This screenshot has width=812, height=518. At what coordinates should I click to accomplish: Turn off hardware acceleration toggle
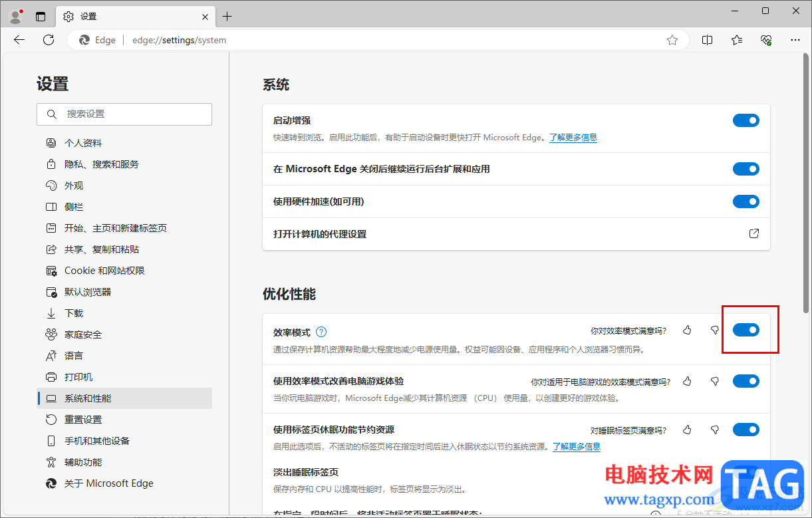click(x=745, y=201)
